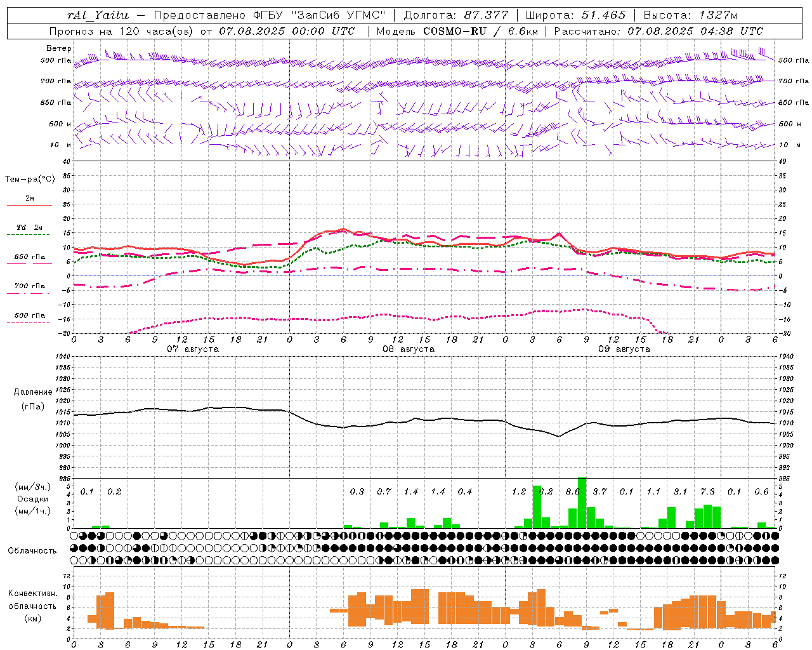Click the Ветер panel label

click(x=59, y=48)
